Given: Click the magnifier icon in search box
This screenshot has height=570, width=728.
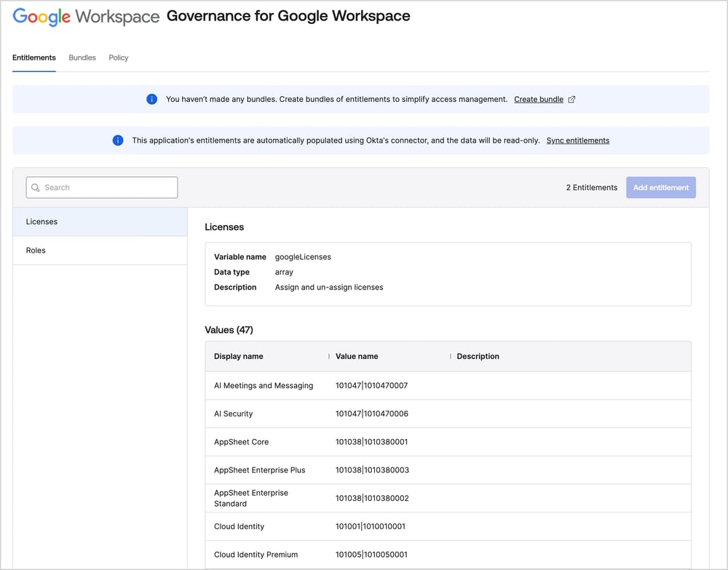Looking at the screenshot, I should (x=35, y=188).
